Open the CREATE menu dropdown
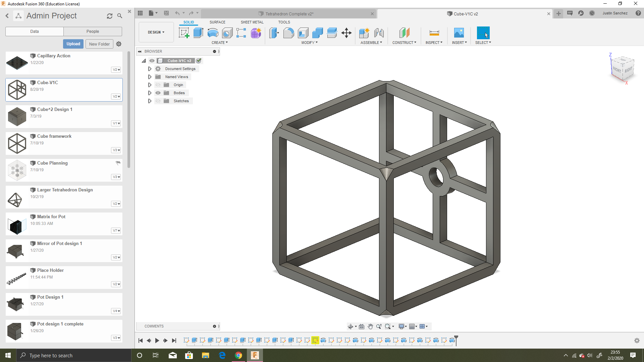This screenshot has height=362, width=644. pos(220,43)
